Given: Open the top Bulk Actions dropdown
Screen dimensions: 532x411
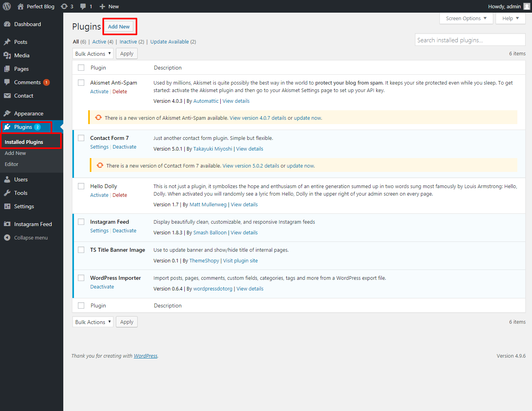Looking at the screenshot, I should coord(93,54).
